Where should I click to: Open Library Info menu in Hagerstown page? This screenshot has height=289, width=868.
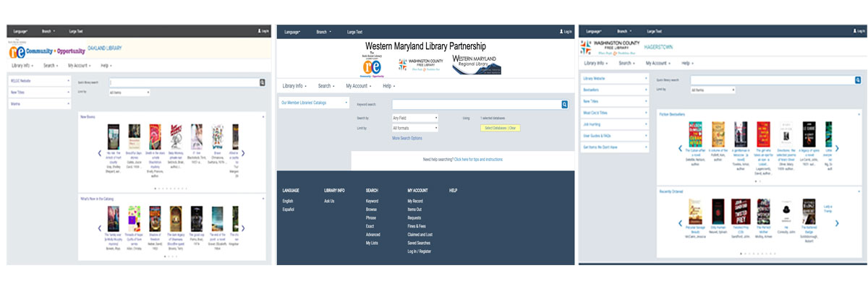tap(596, 64)
